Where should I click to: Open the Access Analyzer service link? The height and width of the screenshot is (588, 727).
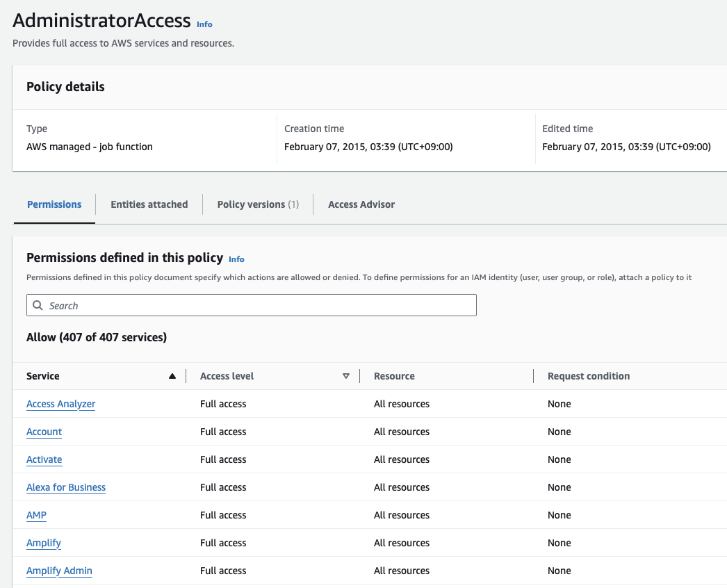pyautogui.click(x=61, y=404)
